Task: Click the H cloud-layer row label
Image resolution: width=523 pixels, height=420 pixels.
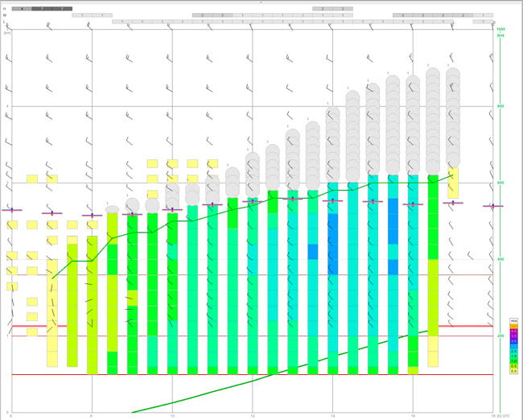Action: click(x=4, y=9)
